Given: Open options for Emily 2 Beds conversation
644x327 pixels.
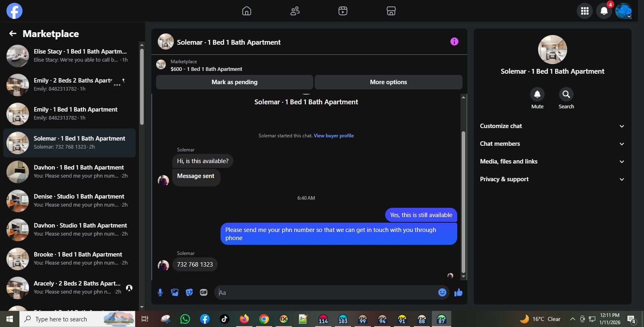Looking at the screenshot, I should click(117, 85).
